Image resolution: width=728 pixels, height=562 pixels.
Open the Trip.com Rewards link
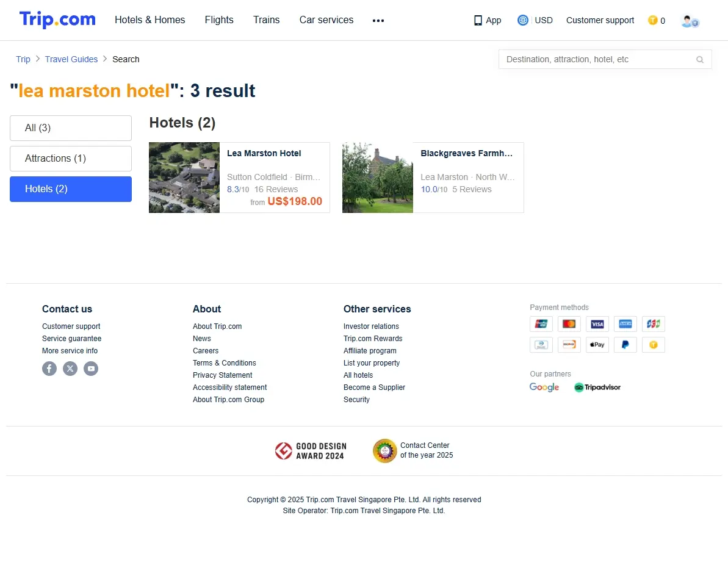pos(373,338)
